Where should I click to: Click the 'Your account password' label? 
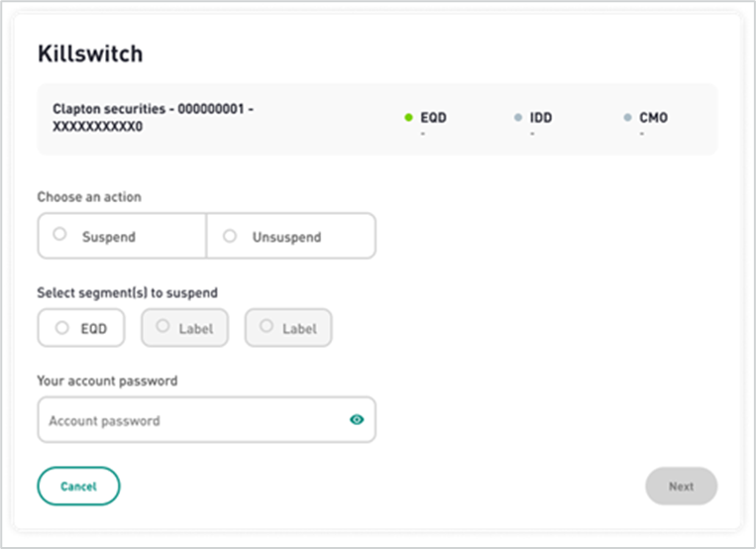click(108, 381)
